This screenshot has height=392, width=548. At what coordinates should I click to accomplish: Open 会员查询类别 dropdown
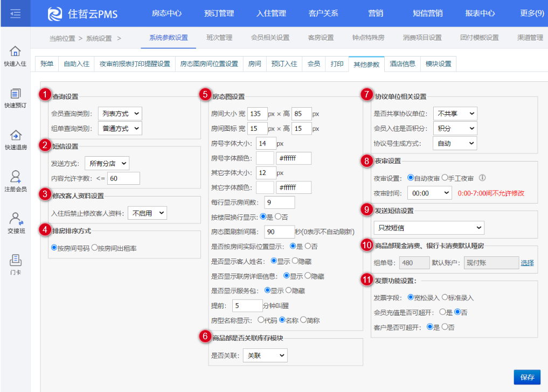click(x=120, y=114)
